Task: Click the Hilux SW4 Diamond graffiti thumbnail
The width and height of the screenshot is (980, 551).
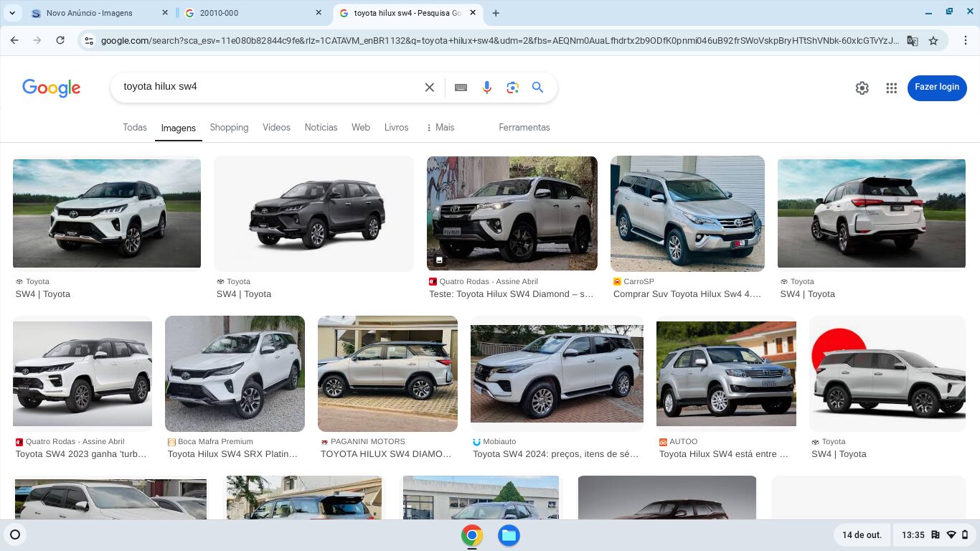Action: pyautogui.click(x=512, y=213)
